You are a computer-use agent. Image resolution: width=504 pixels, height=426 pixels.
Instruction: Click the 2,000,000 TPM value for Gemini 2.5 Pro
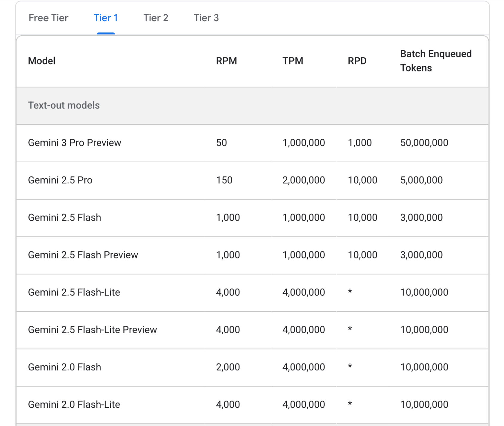pyautogui.click(x=303, y=180)
